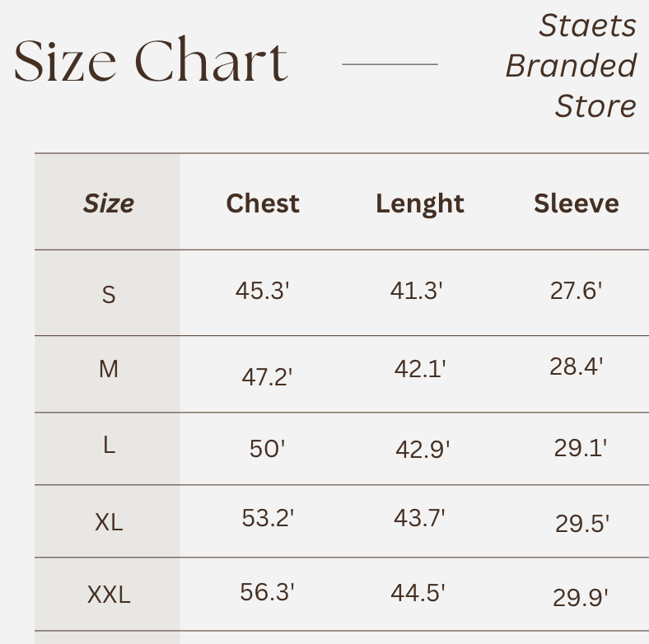Screen dimensions: 649x644
Task: Select the chest value 50'
Action: coord(268,449)
